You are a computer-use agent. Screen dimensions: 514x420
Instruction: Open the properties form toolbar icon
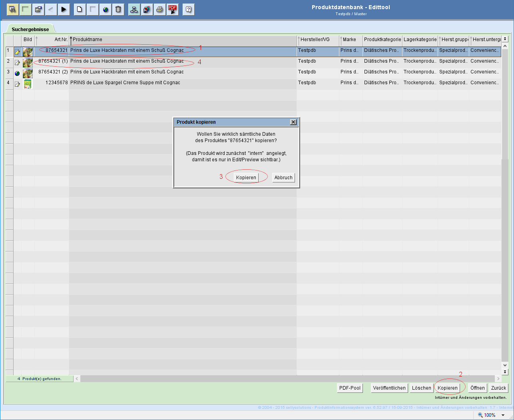[x=38, y=9]
